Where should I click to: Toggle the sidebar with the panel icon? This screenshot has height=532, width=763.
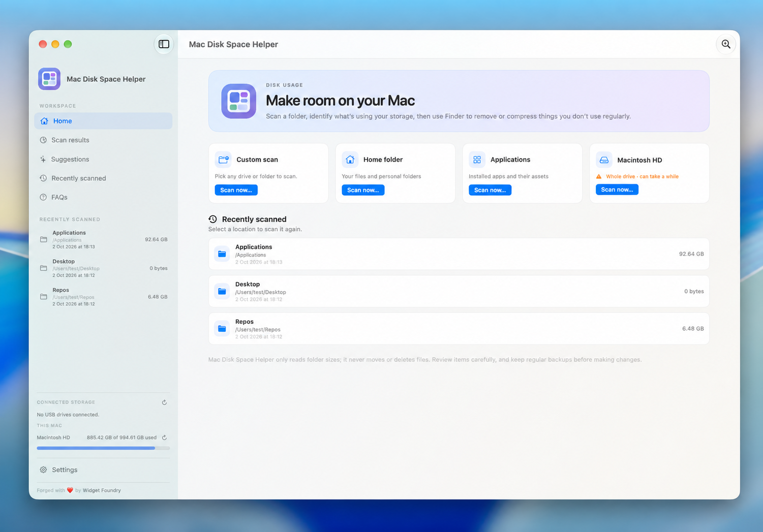point(164,44)
